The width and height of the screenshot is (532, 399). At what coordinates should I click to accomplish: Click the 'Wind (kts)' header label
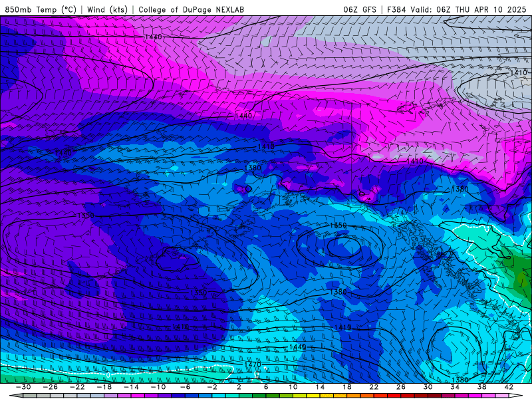point(107,9)
